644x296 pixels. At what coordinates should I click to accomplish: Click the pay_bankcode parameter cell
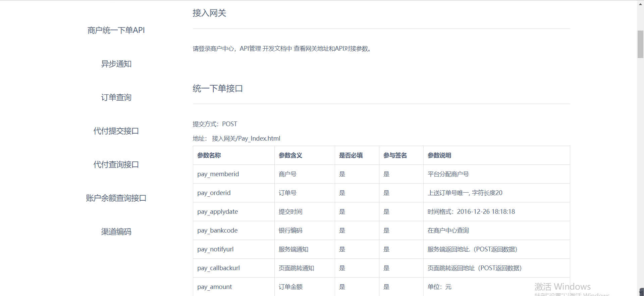tap(217, 231)
